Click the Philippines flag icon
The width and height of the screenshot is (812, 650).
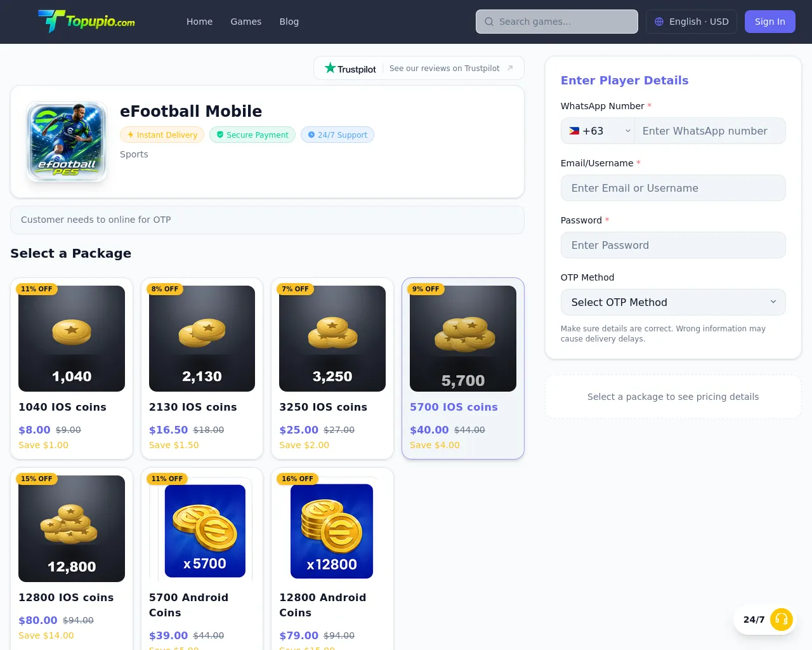pos(574,131)
